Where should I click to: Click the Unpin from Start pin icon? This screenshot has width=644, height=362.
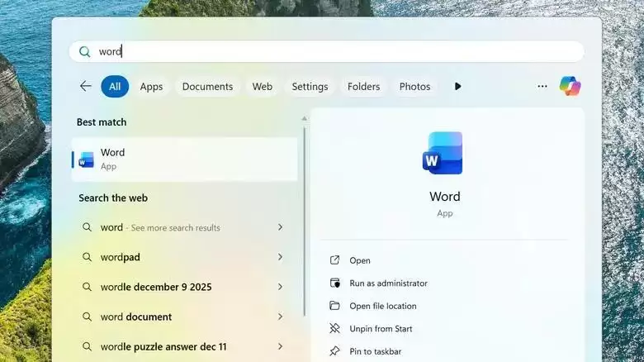pyautogui.click(x=334, y=328)
